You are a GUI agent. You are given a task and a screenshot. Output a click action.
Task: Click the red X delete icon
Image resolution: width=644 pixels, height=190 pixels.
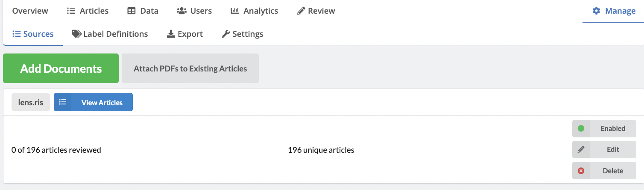581,171
